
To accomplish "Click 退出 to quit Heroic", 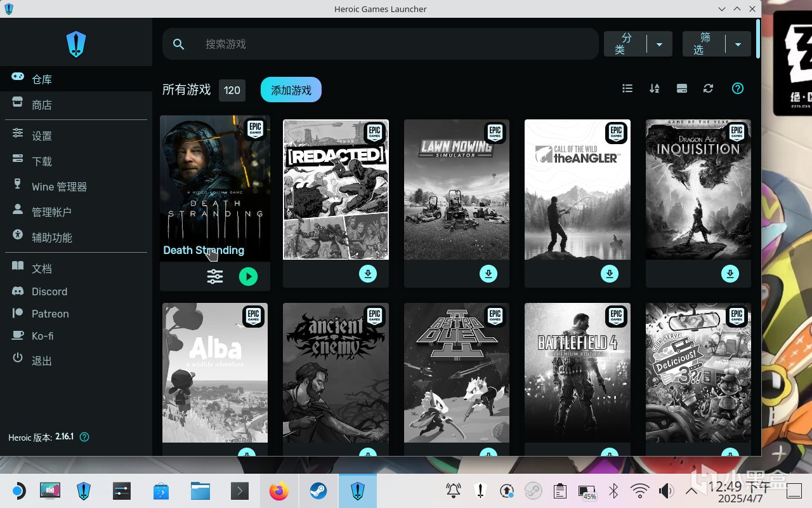I will [x=76, y=361].
